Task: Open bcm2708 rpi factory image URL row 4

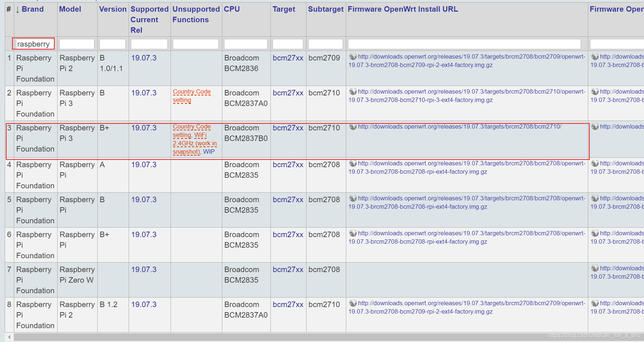Action: tap(467, 168)
